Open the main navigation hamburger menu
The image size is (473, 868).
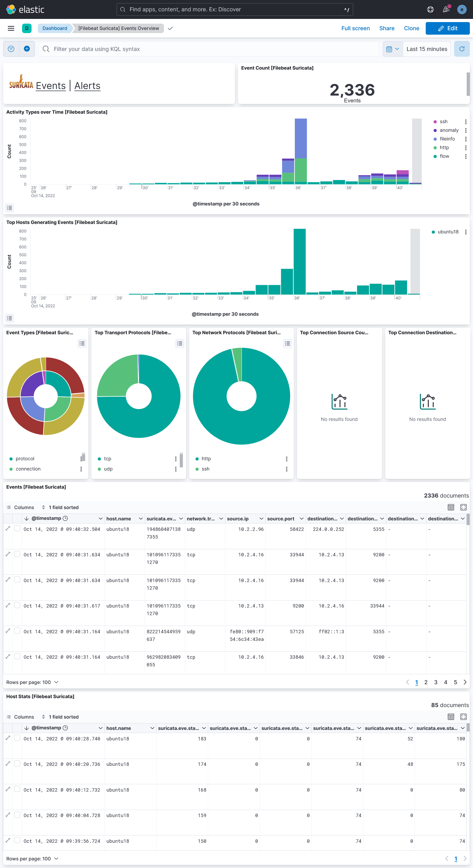coord(11,28)
